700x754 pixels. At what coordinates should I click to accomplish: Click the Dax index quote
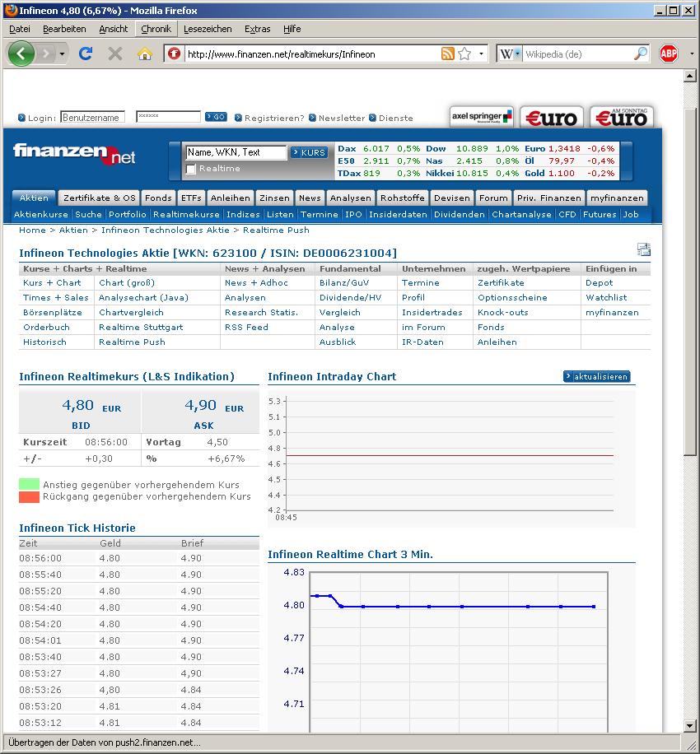click(379, 149)
